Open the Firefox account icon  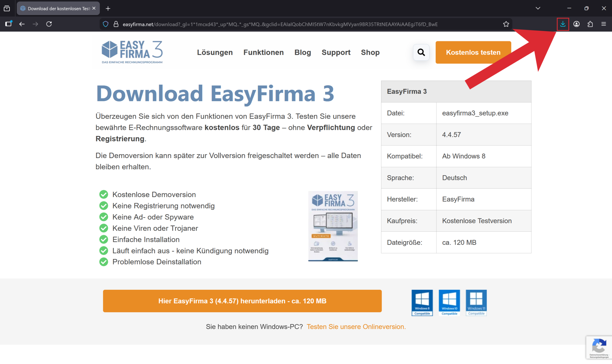576,24
